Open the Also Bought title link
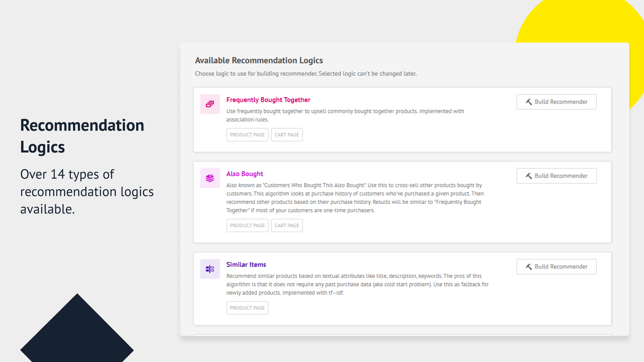This screenshot has width=644, height=362. (x=245, y=174)
